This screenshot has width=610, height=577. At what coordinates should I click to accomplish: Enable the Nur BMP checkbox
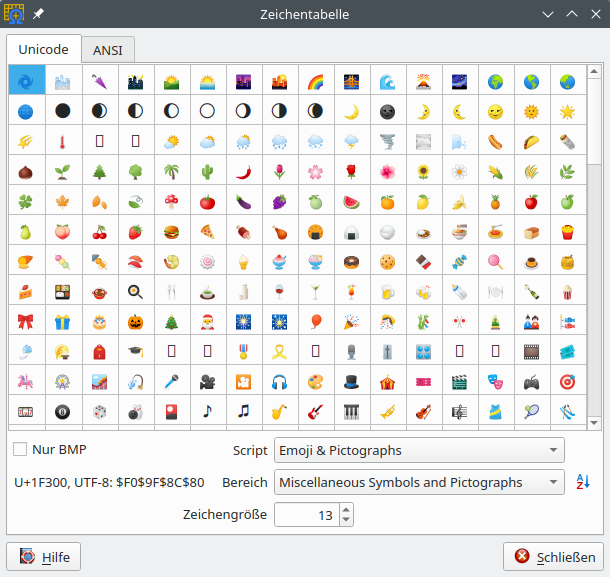(20, 450)
